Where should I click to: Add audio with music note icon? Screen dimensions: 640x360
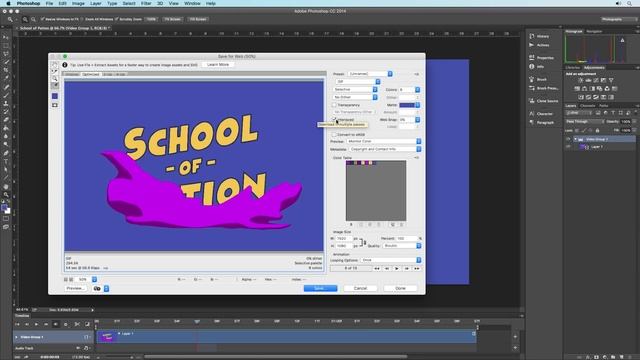tap(86, 348)
